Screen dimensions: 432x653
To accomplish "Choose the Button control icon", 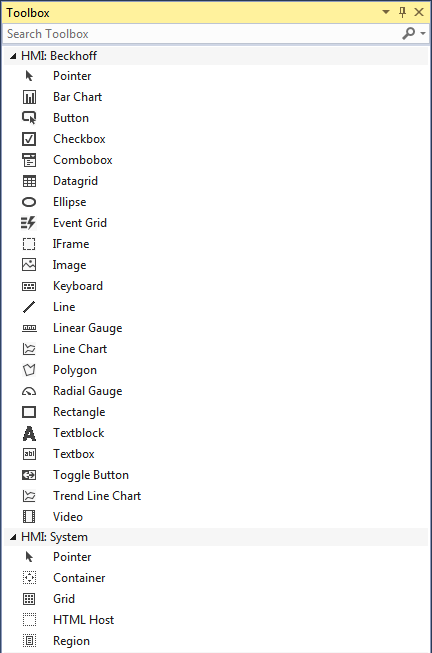I will pos(29,118).
